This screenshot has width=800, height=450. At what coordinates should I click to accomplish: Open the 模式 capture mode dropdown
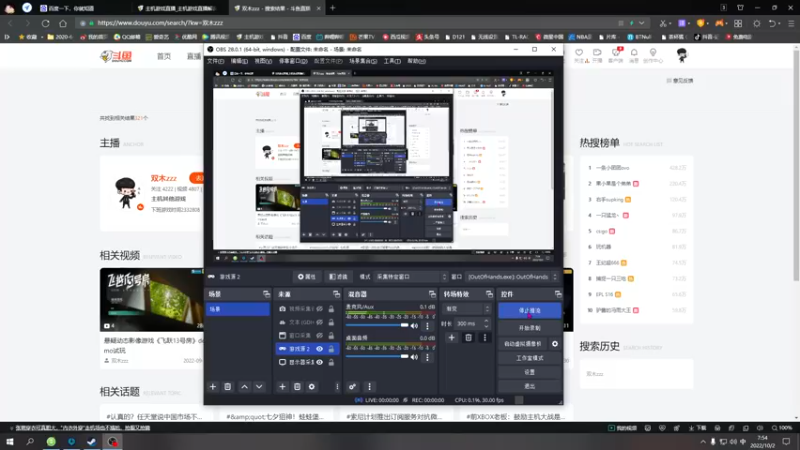pos(411,277)
